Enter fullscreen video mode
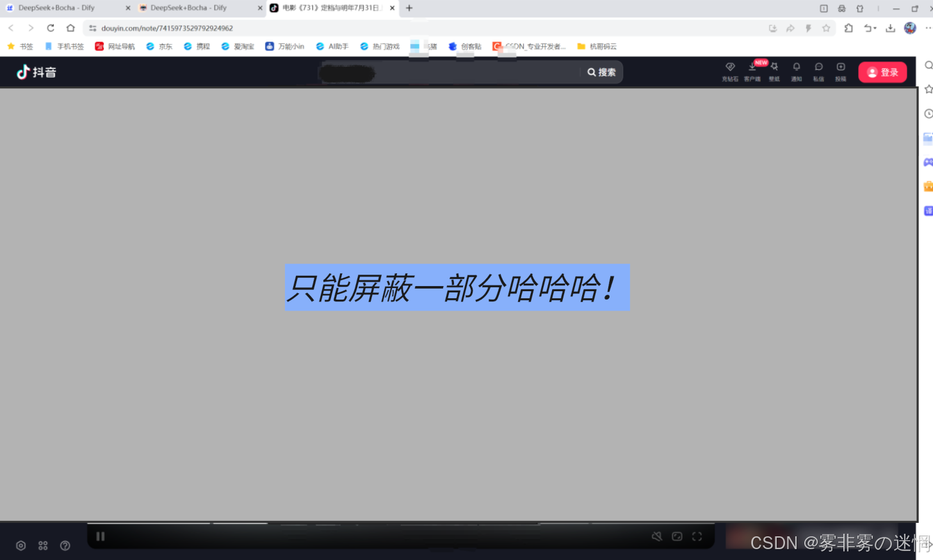933x560 pixels. click(x=697, y=536)
